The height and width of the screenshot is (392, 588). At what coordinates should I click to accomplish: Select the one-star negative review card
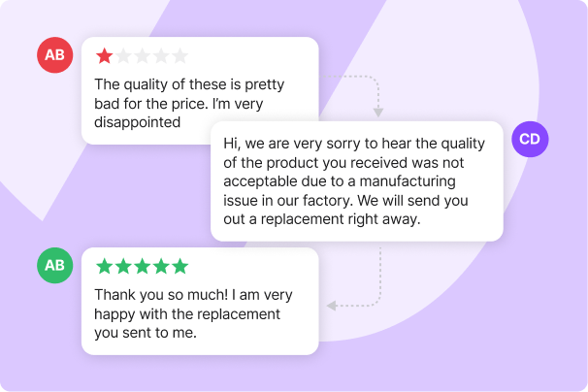[200, 91]
